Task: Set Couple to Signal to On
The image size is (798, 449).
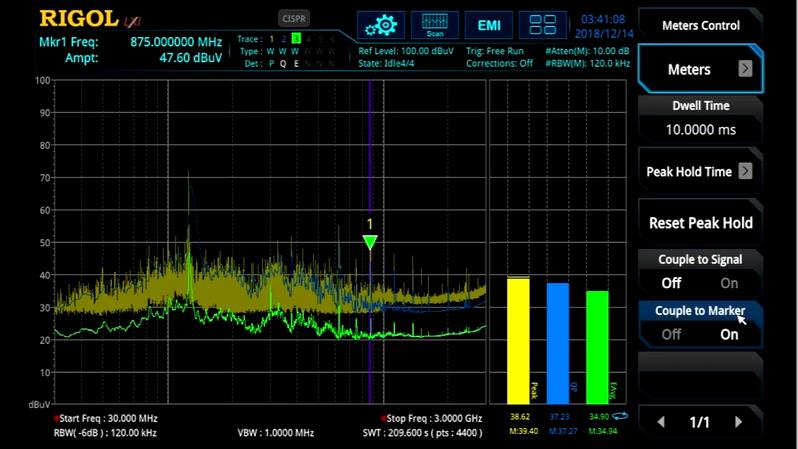Action: tap(729, 283)
